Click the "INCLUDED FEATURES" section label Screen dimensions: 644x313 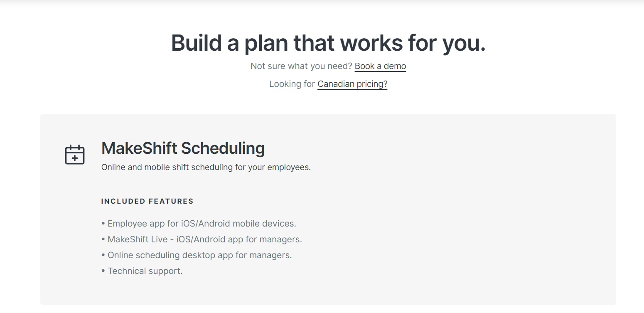[x=147, y=201]
